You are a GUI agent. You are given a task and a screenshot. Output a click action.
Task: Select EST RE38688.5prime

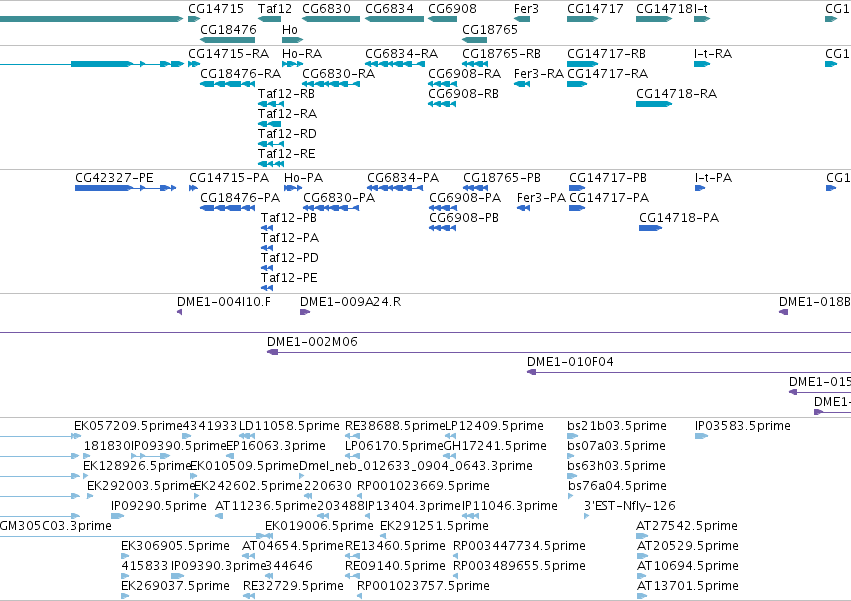[x=395, y=426]
